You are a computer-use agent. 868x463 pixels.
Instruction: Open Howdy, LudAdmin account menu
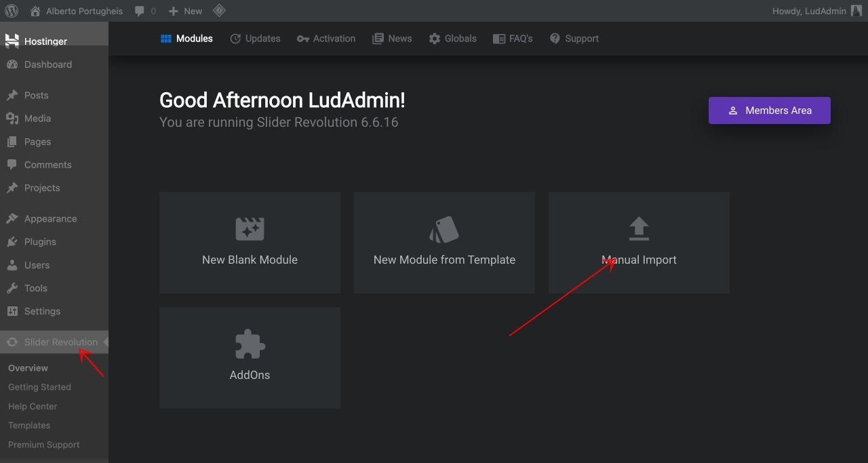pyautogui.click(x=817, y=11)
